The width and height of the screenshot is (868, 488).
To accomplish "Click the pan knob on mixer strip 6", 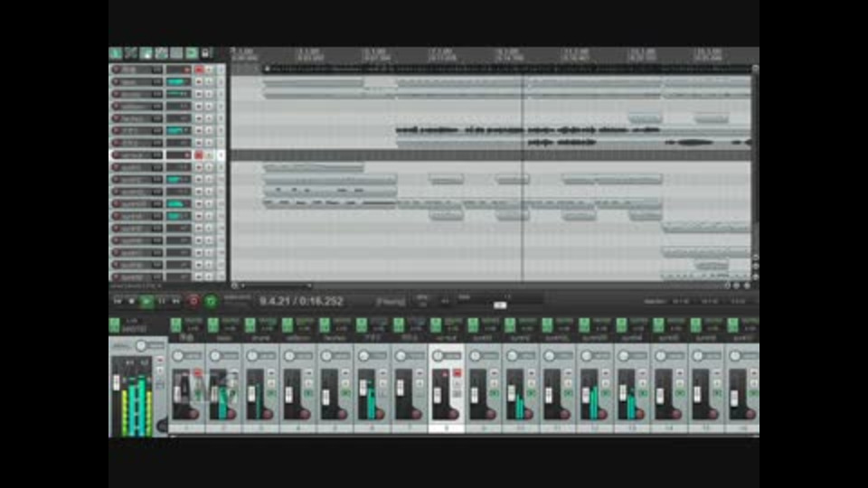I will (x=363, y=356).
